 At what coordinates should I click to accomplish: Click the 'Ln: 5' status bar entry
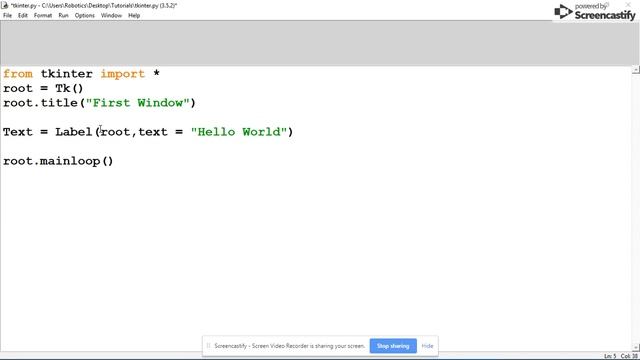coord(610,356)
